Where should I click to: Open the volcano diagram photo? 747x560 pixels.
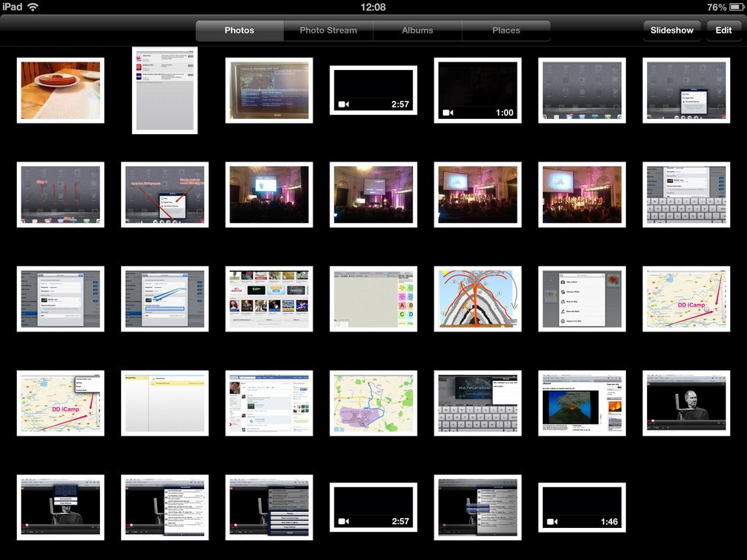click(x=478, y=299)
